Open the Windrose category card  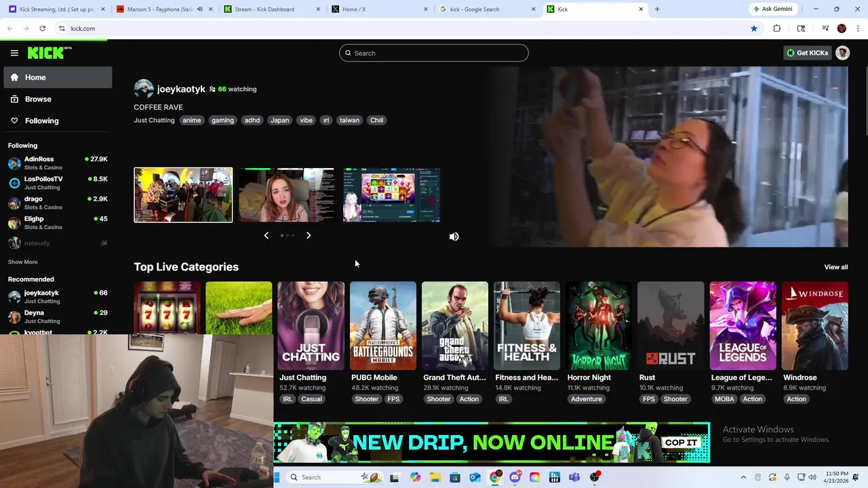pyautogui.click(x=815, y=326)
